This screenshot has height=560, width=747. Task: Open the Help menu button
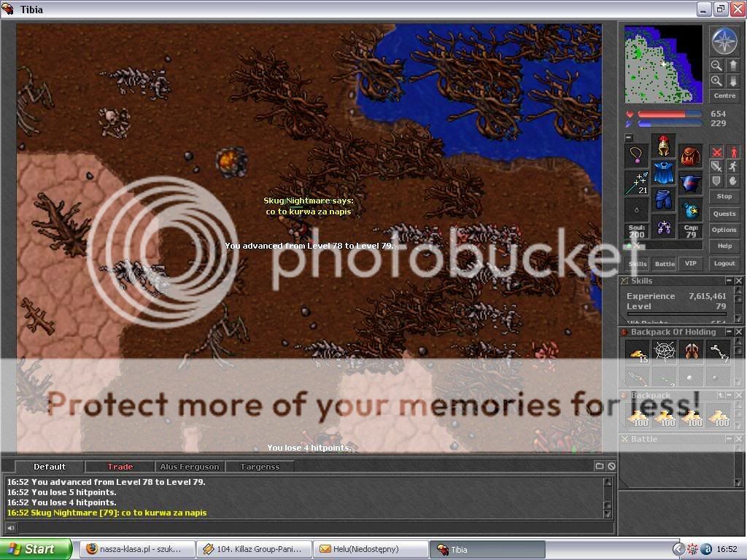coord(724,246)
